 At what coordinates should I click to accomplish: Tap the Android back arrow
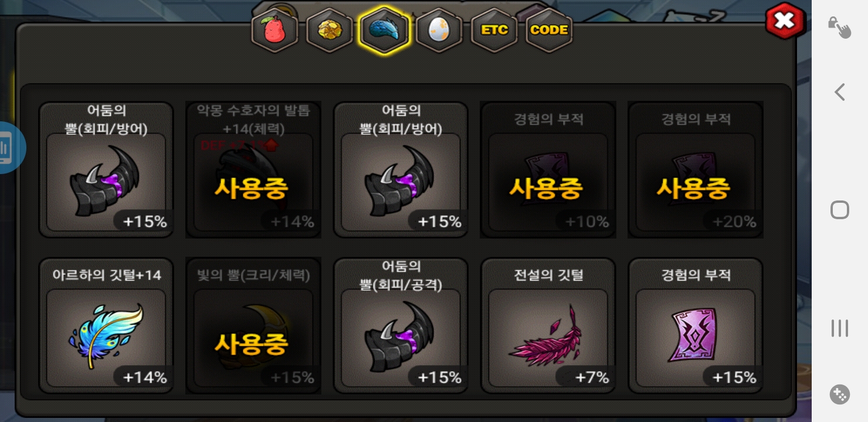(840, 92)
